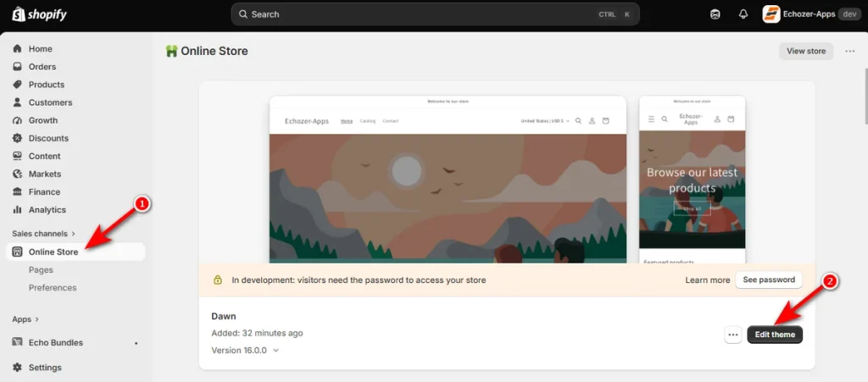Click the page vertical scrollbar
Viewport: 868px width, 382px height.
[x=865, y=97]
